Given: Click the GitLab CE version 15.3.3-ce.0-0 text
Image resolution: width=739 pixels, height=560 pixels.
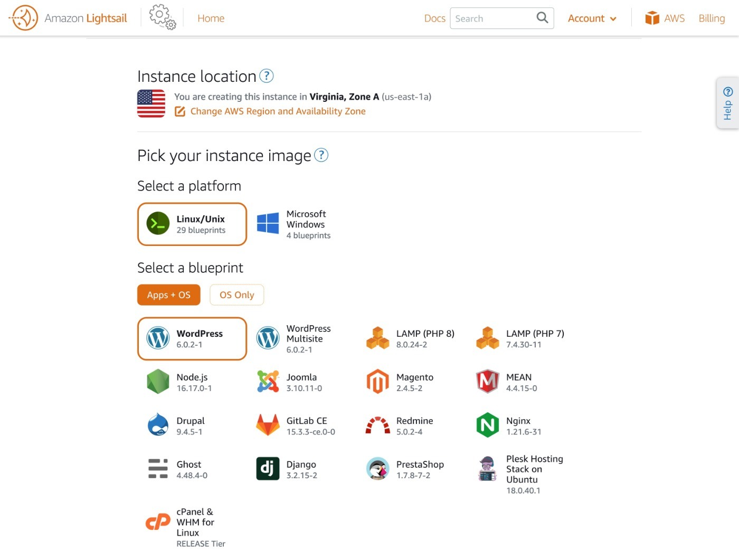Looking at the screenshot, I should 311,432.
